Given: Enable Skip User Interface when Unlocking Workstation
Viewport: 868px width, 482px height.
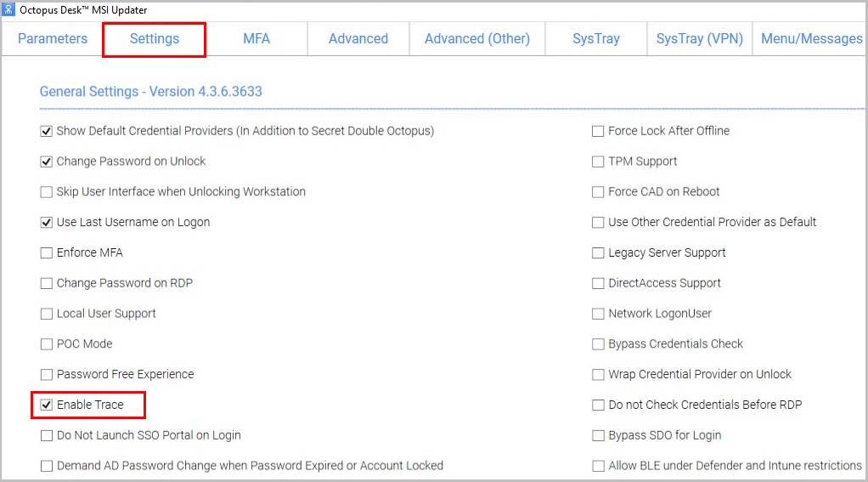Looking at the screenshot, I should pos(47,192).
